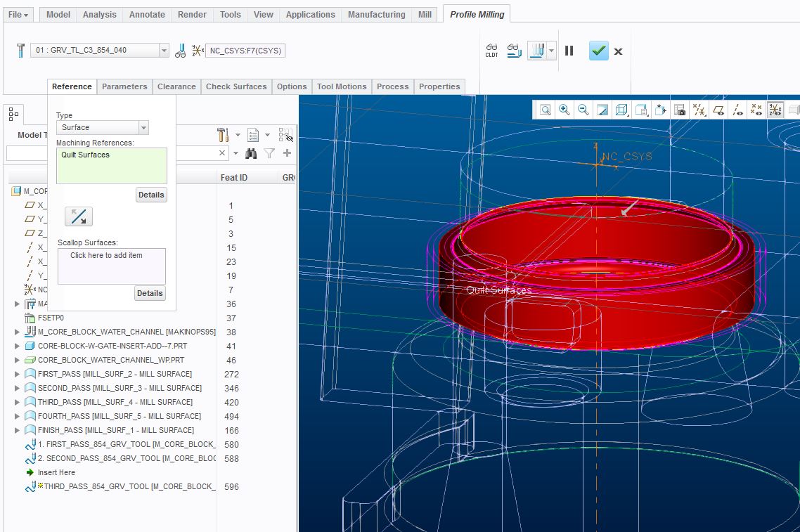This screenshot has height=532, width=800.
Task: Open the Tool Motions panel tab
Action: pyautogui.click(x=342, y=86)
